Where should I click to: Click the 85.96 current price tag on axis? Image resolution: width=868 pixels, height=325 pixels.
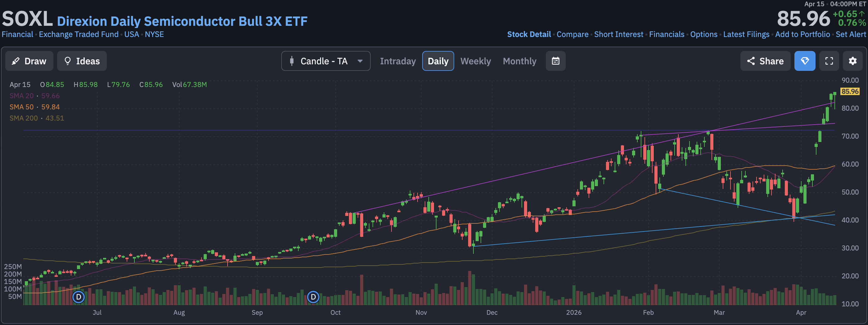pyautogui.click(x=850, y=91)
